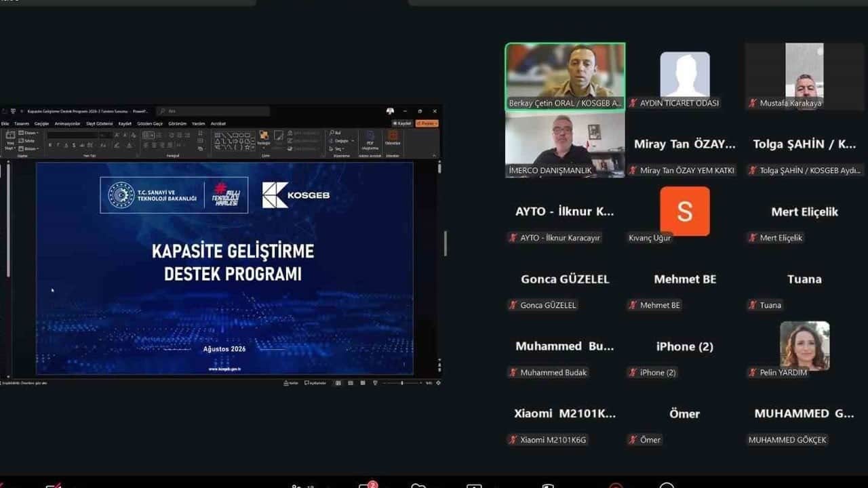This screenshot has height=488, width=868.
Task: Click muted mic icon beside Pelin YARDIM
Action: tap(753, 372)
